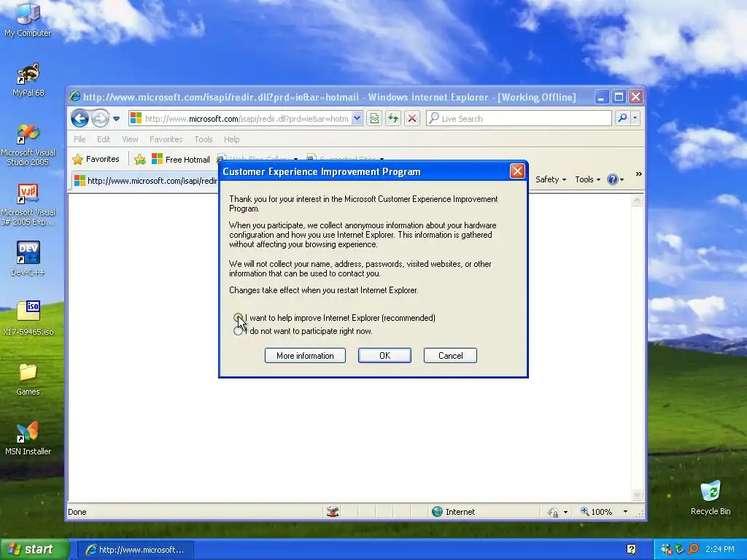
Task: Click the Internet Explorer title bar logo
Action: point(75,97)
